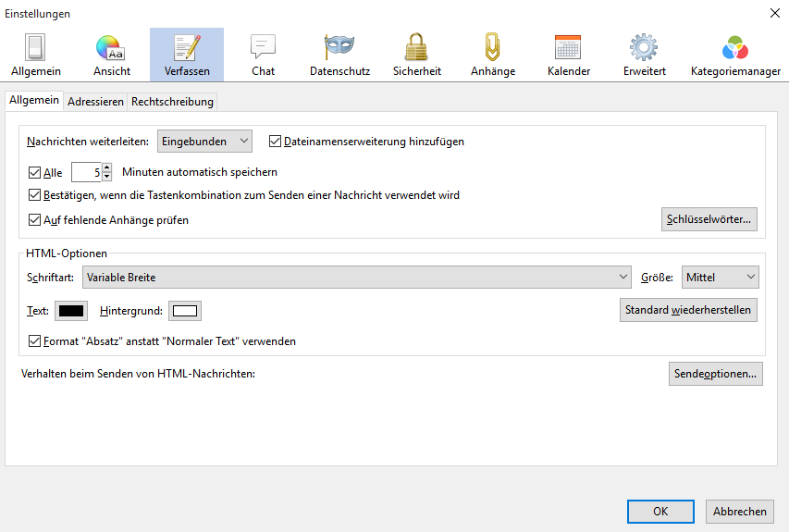Pick the black Text color swatch
The image size is (789, 532).
pos(71,311)
